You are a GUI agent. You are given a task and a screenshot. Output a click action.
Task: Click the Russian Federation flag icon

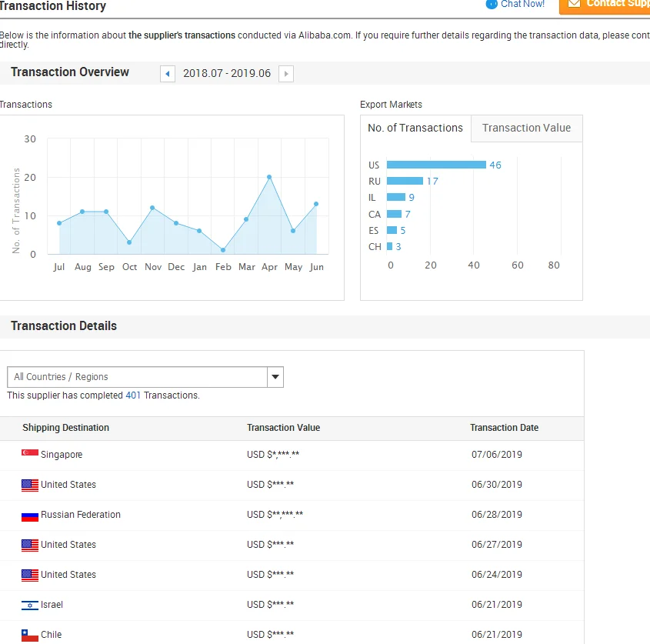point(30,515)
